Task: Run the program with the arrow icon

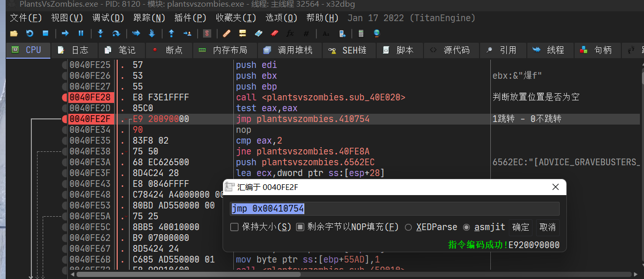Action: click(x=65, y=33)
